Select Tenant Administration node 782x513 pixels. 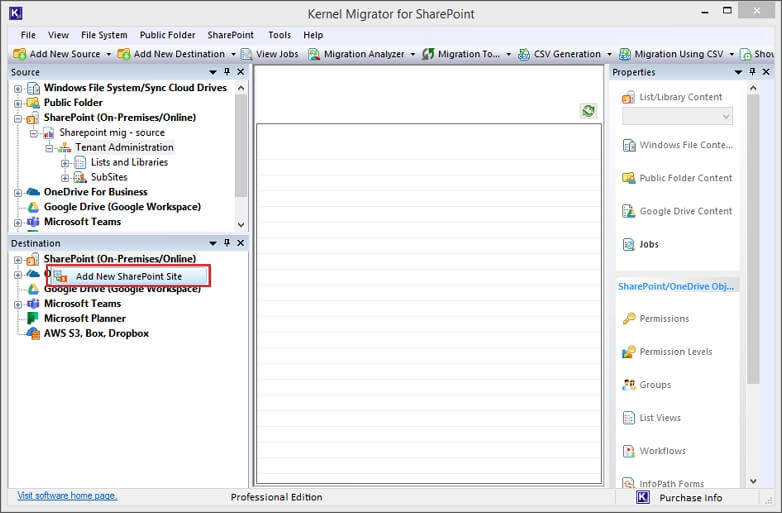pos(124,148)
